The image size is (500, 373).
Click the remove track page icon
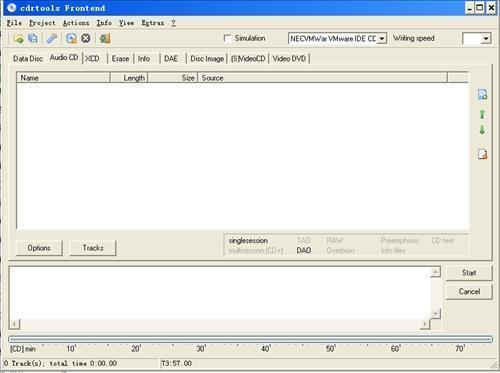click(482, 154)
